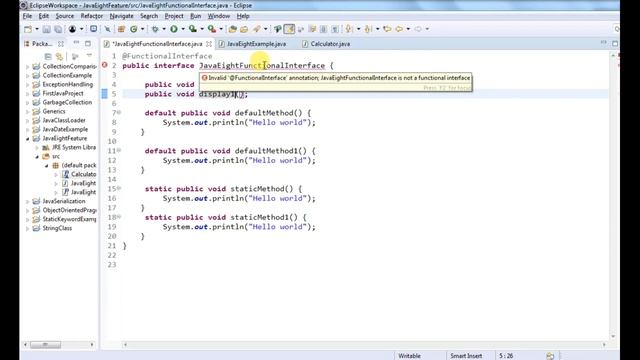Image resolution: width=640 pixels, height=360 pixels.
Task: Click the Open Type folder icon
Action: [233, 29]
